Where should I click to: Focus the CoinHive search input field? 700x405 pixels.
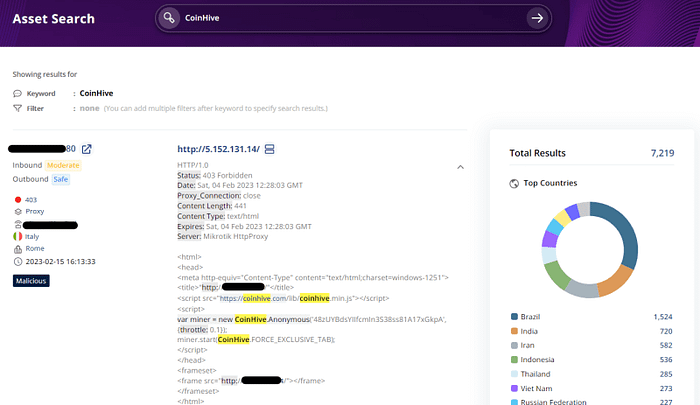tap(353, 18)
